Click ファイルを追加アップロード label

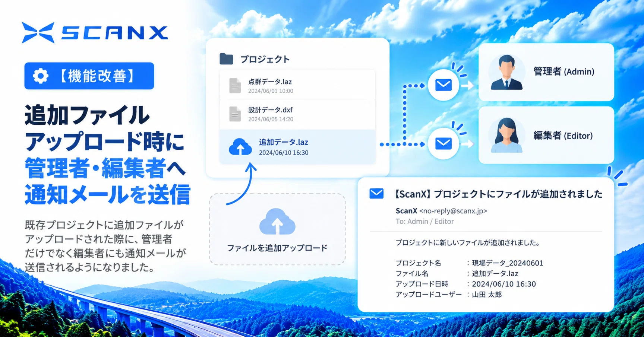tap(277, 248)
